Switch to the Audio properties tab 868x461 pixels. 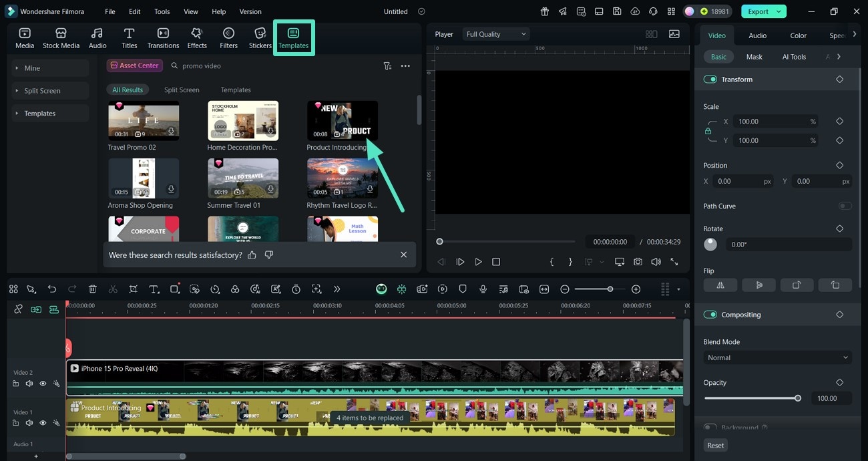[757, 35]
